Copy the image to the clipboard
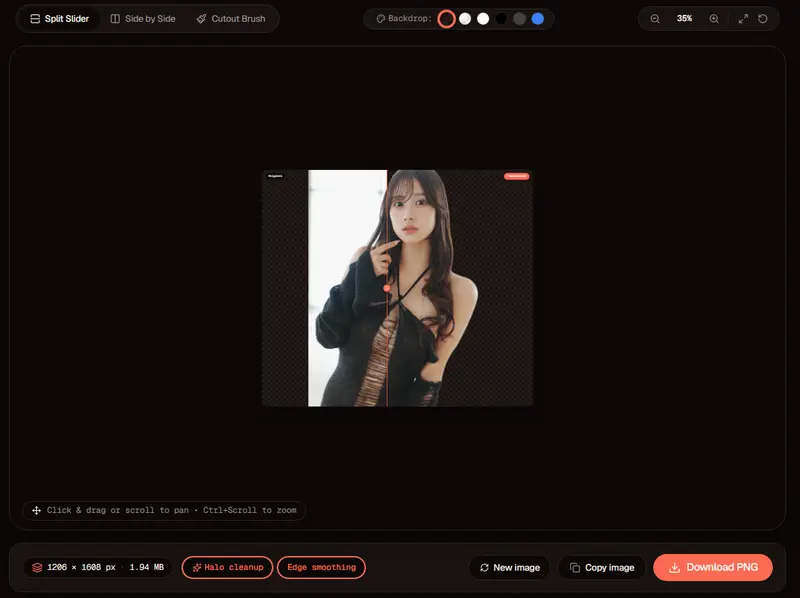Image resolution: width=800 pixels, height=598 pixels. (602, 567)
